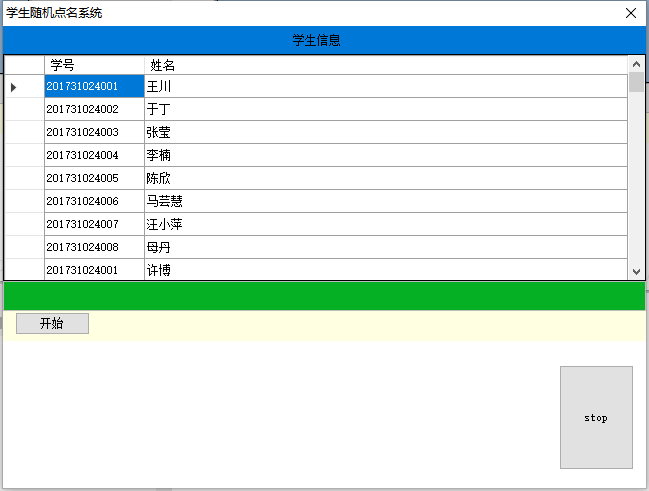
Task: Select the row header with the arrow indicator
Action: 24,87
